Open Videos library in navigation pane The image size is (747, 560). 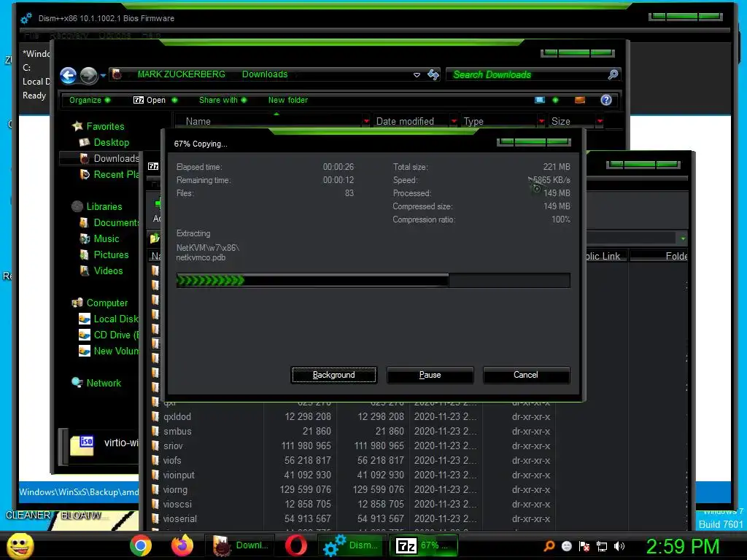coord(108,271)
